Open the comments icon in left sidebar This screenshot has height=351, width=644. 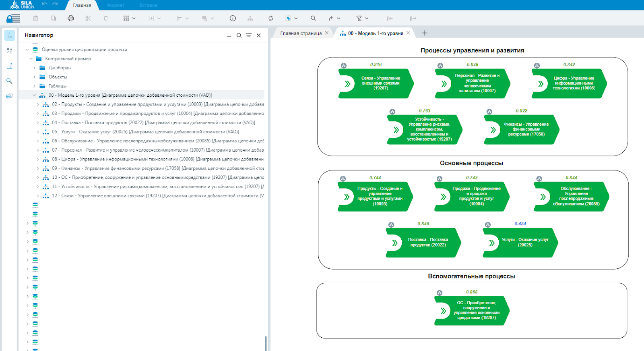[x=10, y=96]
